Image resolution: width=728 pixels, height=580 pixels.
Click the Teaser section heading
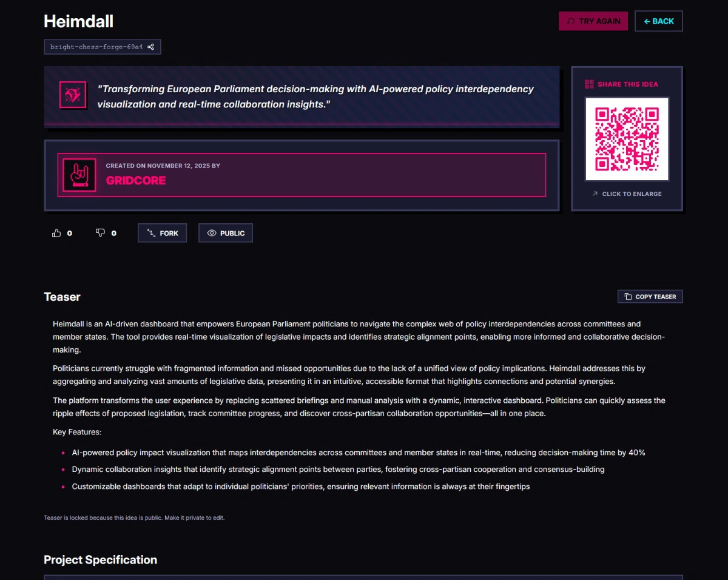click(62, 297)
